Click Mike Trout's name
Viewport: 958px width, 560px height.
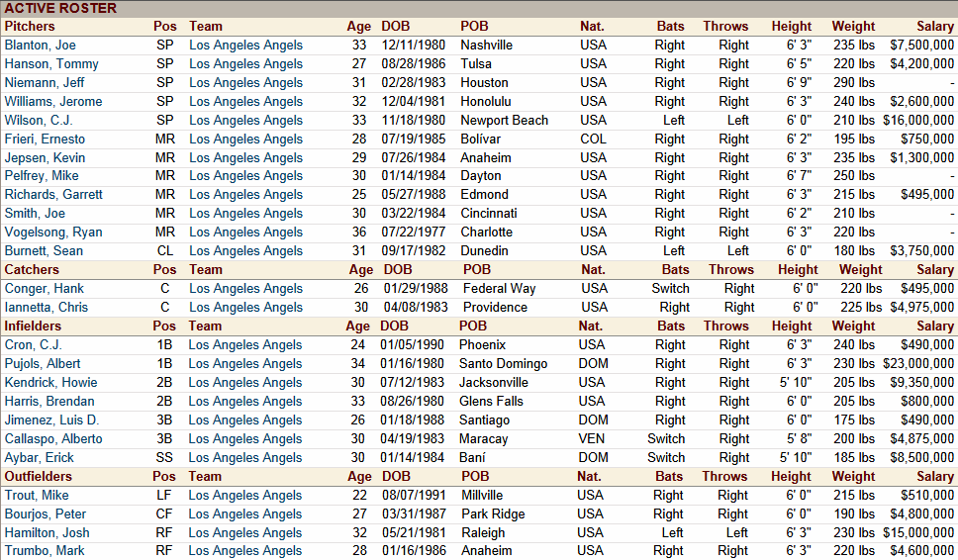click(x=35, y=495)
